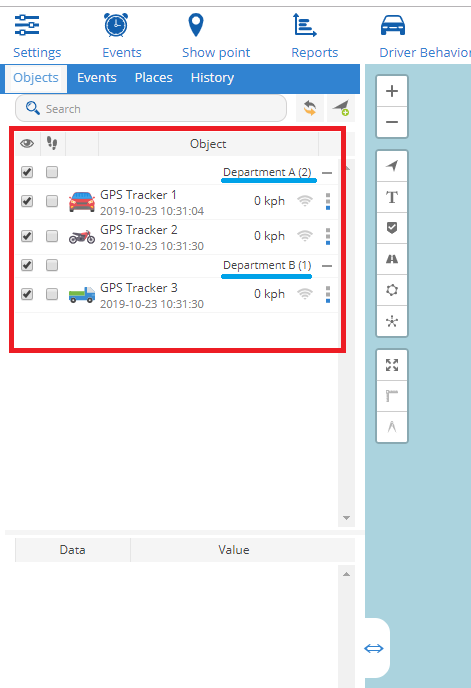The width and height of the screenshot is (471, 688).
Task: Select the GPS Tracker 1 row
Action: tap(177, 202)
